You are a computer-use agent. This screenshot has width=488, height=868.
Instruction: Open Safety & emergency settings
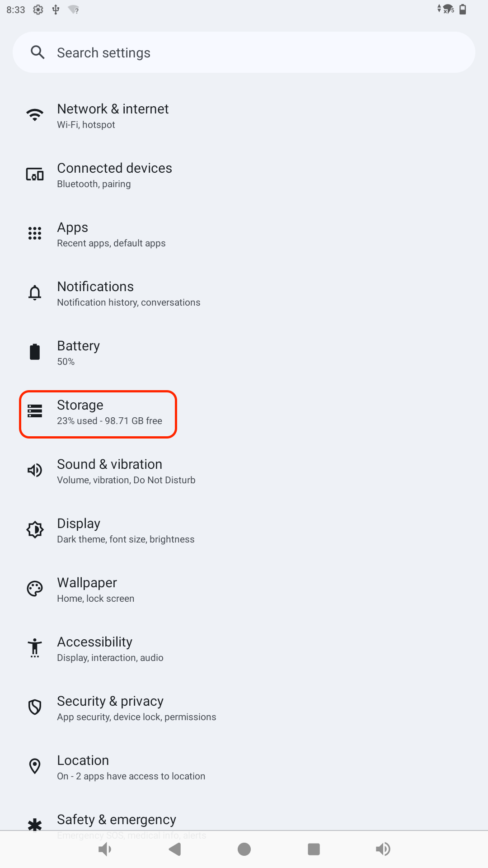(117, 820)
